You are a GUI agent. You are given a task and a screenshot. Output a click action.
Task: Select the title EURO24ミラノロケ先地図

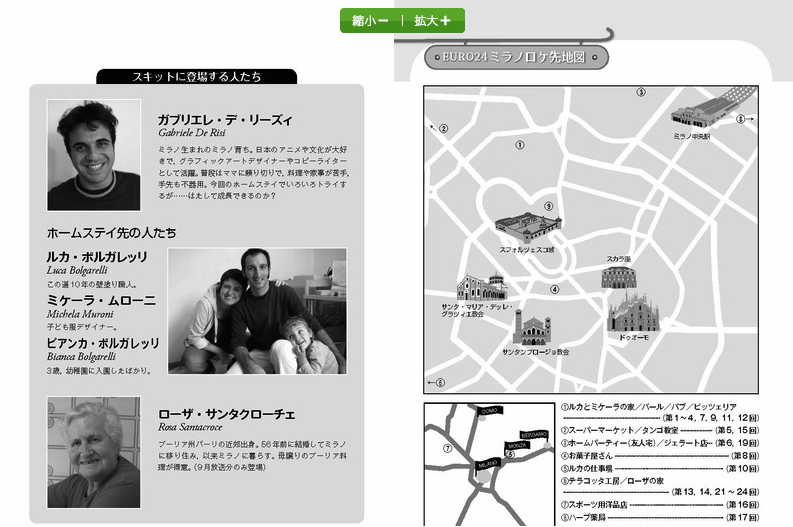[514, 57]
